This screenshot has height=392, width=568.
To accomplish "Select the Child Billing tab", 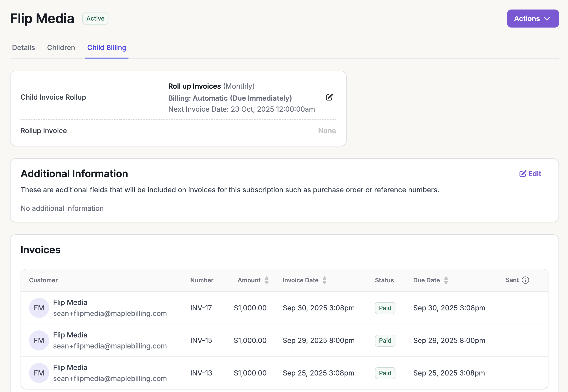I will 107,48.
